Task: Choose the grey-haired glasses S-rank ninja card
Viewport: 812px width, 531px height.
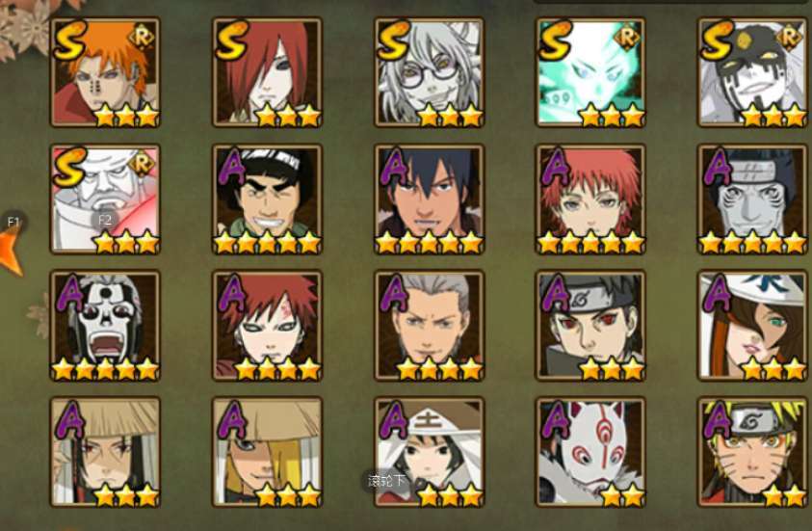Action: pyautogui.click(x=430, y=72)
